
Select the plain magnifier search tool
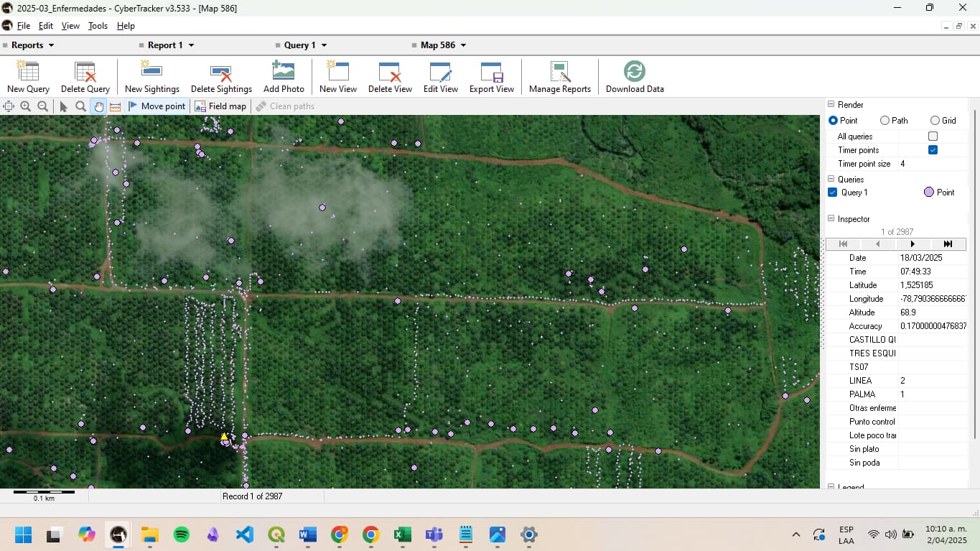point(80,106)
